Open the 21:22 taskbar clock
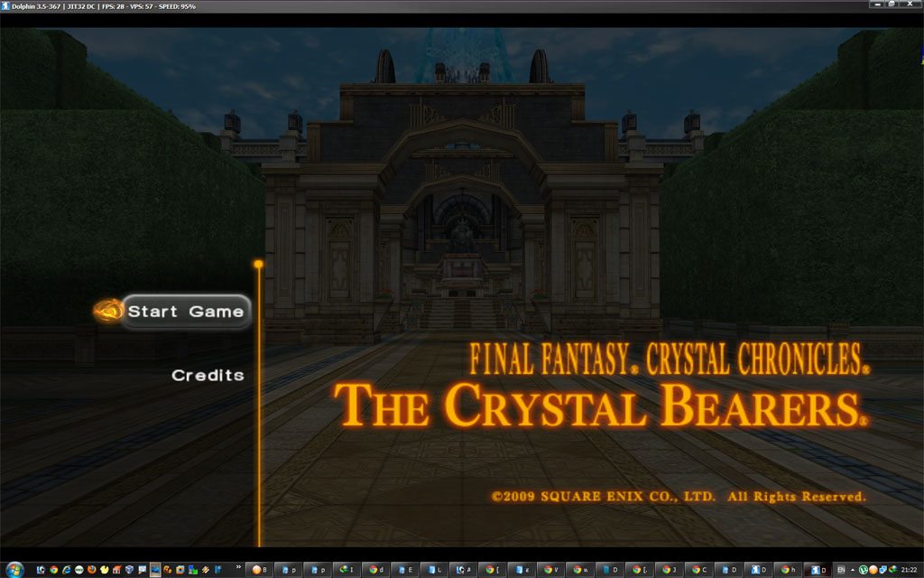The image size is (924, 578). (909, 570)
